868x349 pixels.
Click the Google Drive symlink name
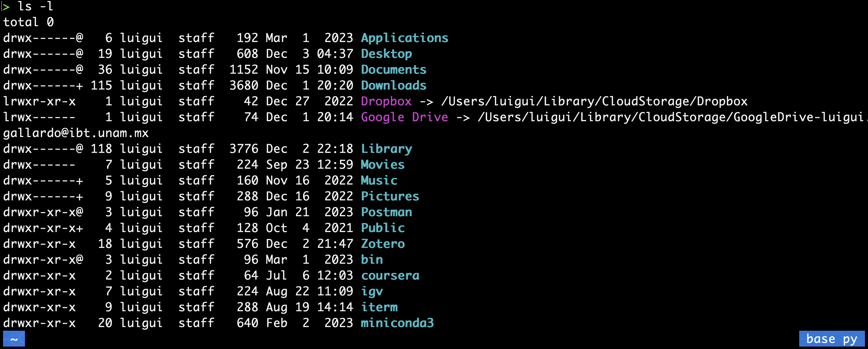point(404,117)
